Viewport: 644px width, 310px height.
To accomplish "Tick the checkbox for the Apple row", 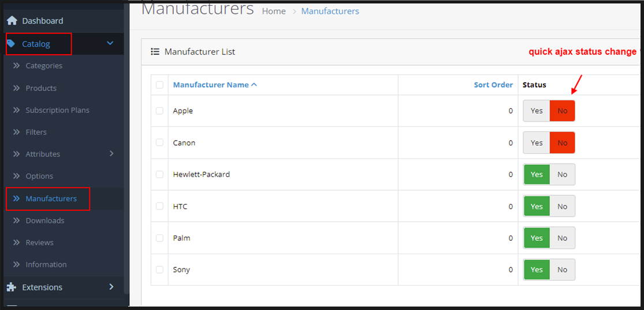I will tap(159, 111).
